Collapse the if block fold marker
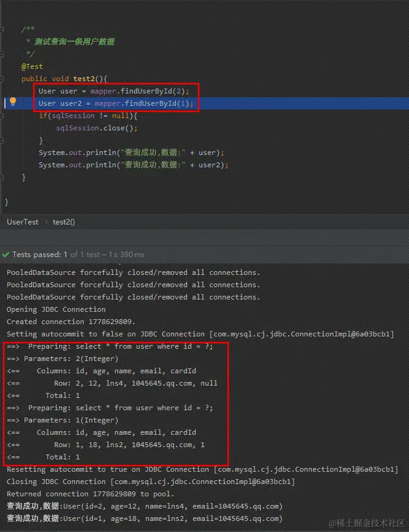The height and width of the screenshot is (532, 409). (x=2, y=116)
